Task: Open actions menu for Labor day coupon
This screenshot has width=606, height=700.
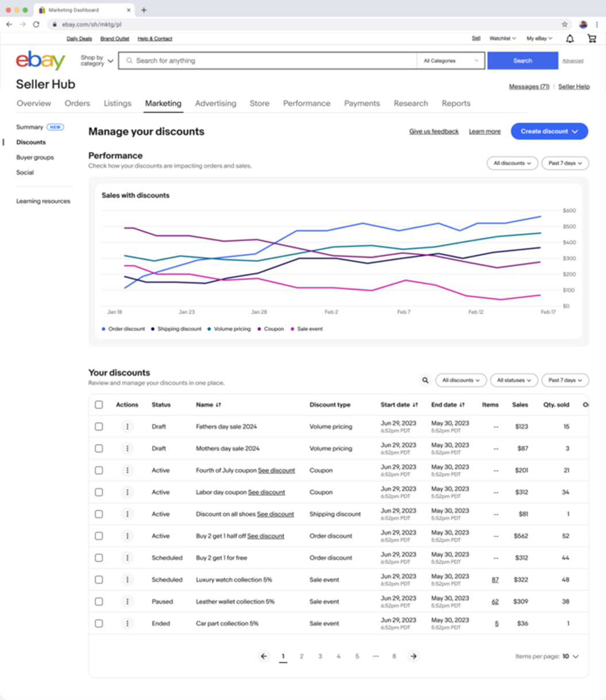Action: [128, 492]
